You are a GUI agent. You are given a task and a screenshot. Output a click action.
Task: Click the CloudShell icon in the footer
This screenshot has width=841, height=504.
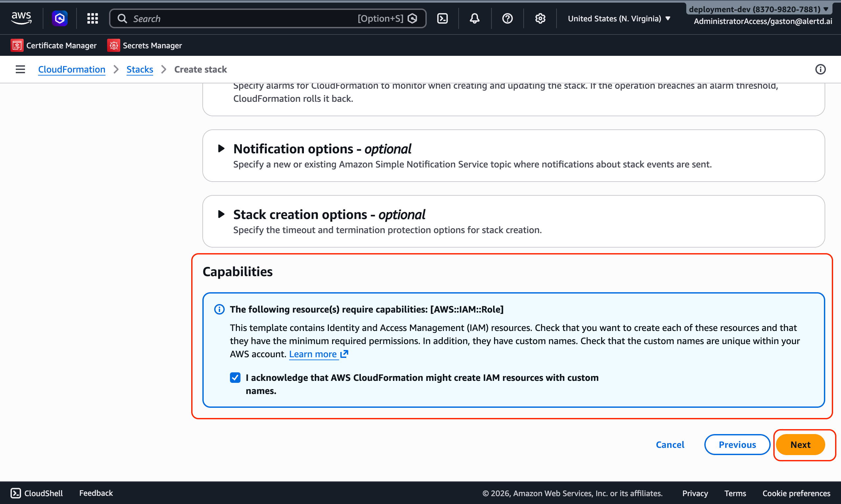[16, 493]
